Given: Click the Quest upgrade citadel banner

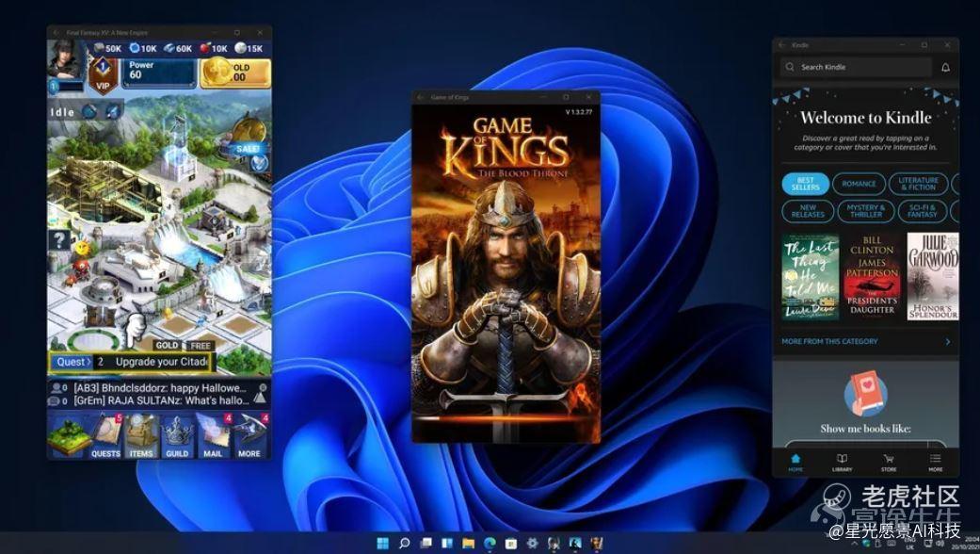Looking at the screenshot, I should click(x=131, y=362).
